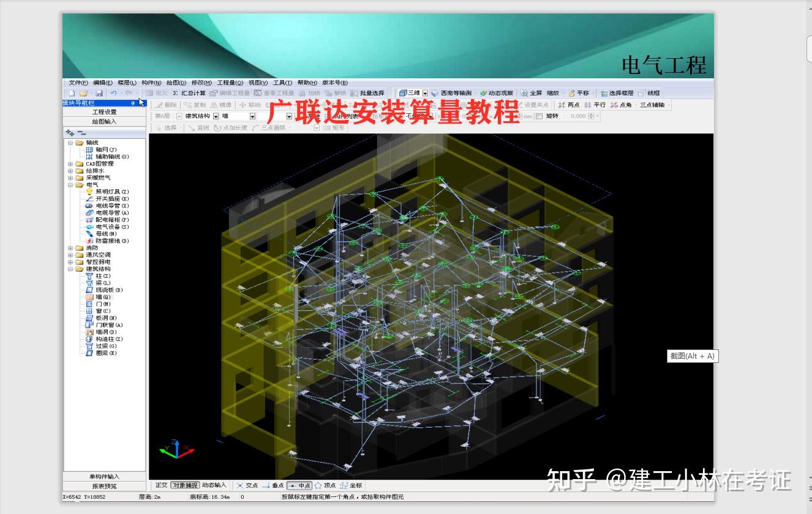The width and height of the screenshot is (812, 514).
Task: Select 墙洞 wall opening item
Action: click(x=101, y=332)
